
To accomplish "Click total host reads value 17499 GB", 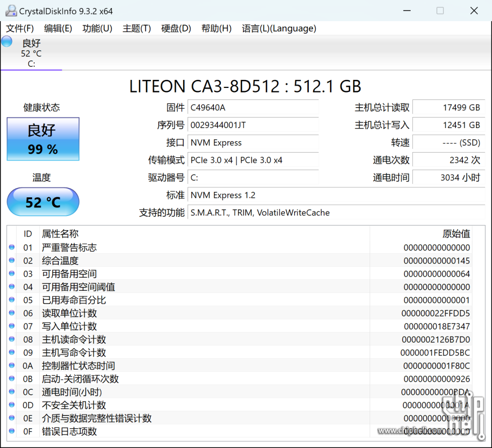I will pos(449,107).
